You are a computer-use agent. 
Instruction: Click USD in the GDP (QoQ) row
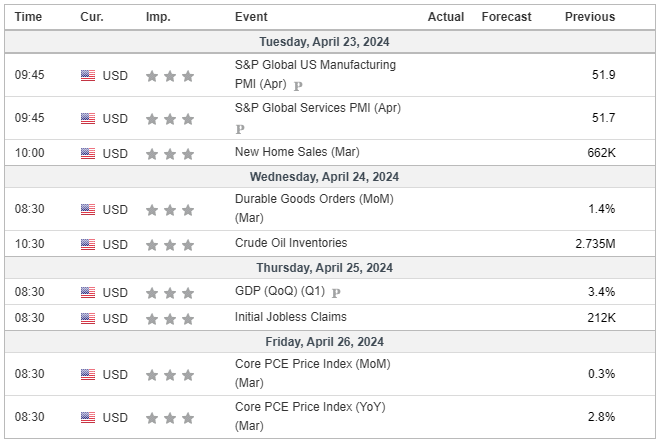pyautogui.click(x=115, y=293)
